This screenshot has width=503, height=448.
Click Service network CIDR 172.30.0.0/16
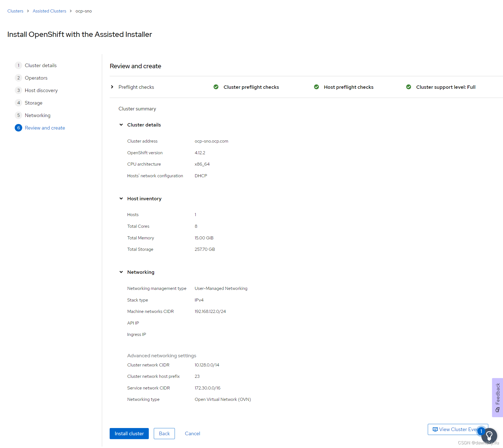coord(207,388)
